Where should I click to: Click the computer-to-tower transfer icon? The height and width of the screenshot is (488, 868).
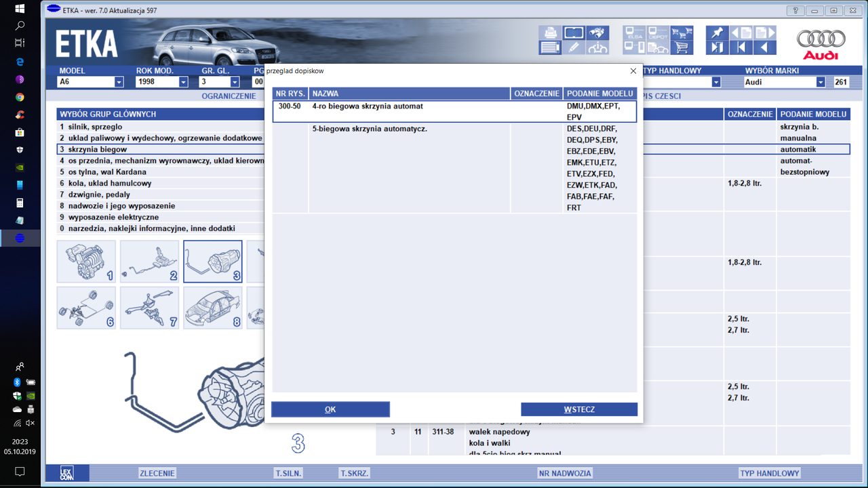[x=634, y=47]
